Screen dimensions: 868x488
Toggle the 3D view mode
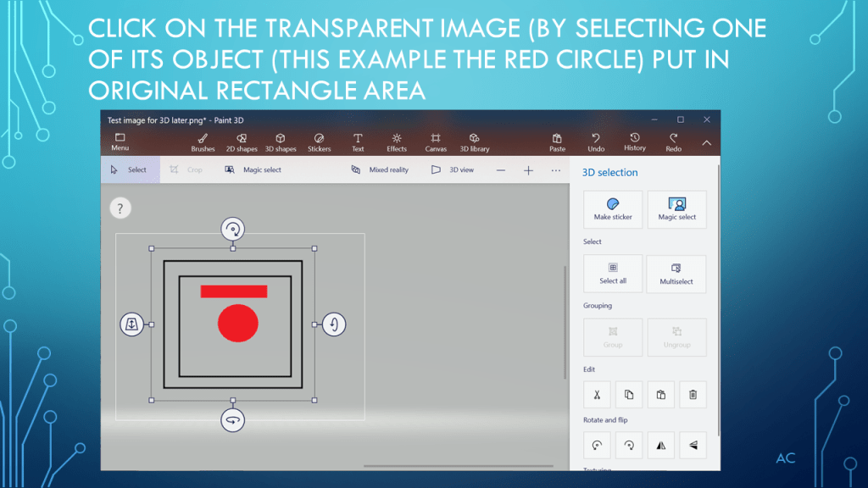(x=453, y=169)
